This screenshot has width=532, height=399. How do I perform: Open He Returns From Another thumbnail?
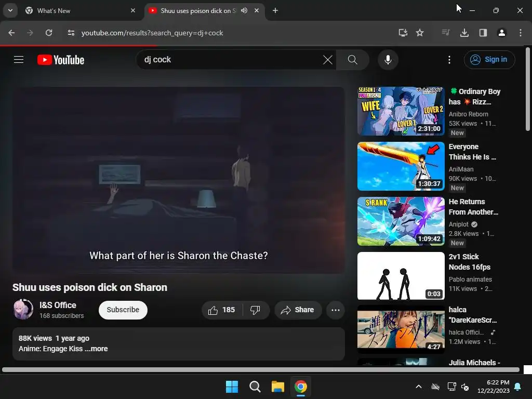401,221
